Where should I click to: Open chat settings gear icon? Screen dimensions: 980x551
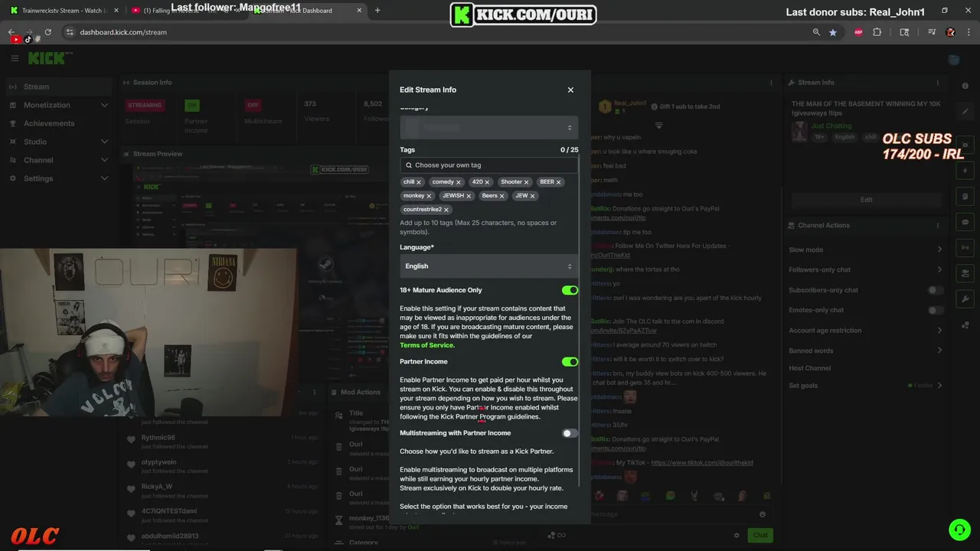(x=737, y=535)
